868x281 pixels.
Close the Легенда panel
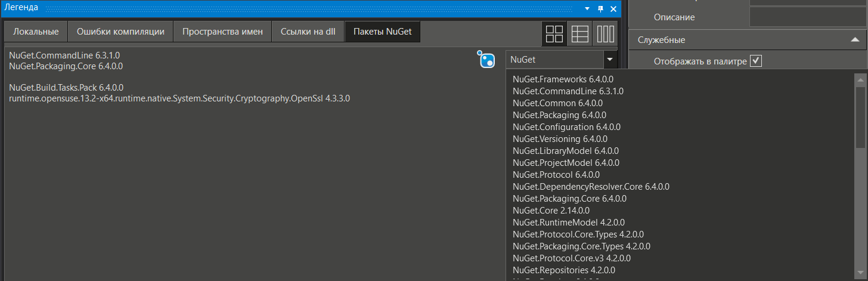613,8
